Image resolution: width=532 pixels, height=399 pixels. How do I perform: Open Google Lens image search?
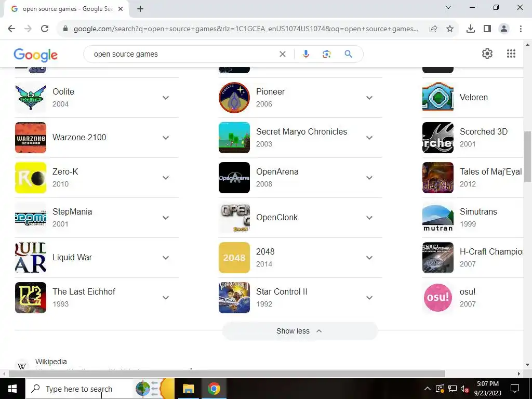tap(326, 54)
